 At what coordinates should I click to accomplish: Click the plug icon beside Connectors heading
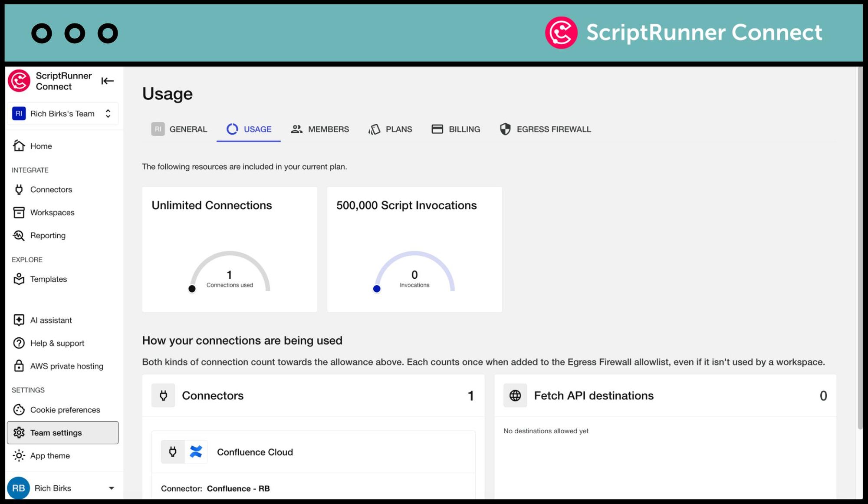coord(163,395)
